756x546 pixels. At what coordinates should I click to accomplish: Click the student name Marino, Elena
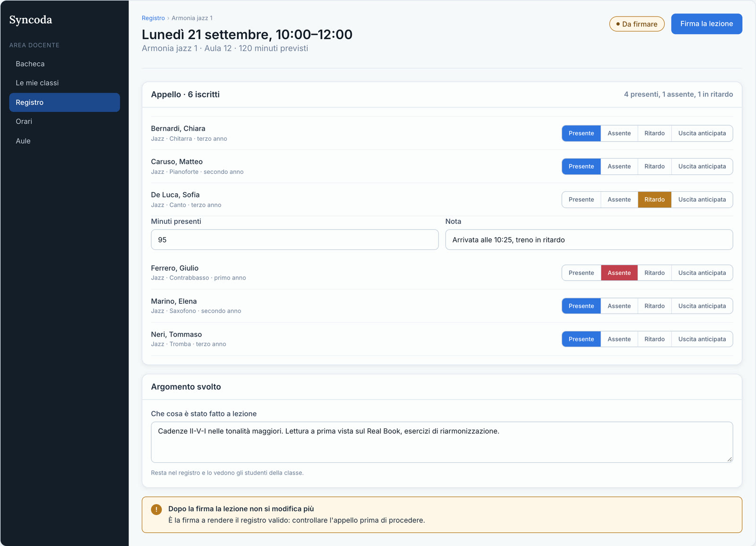(x=174, y=301)
